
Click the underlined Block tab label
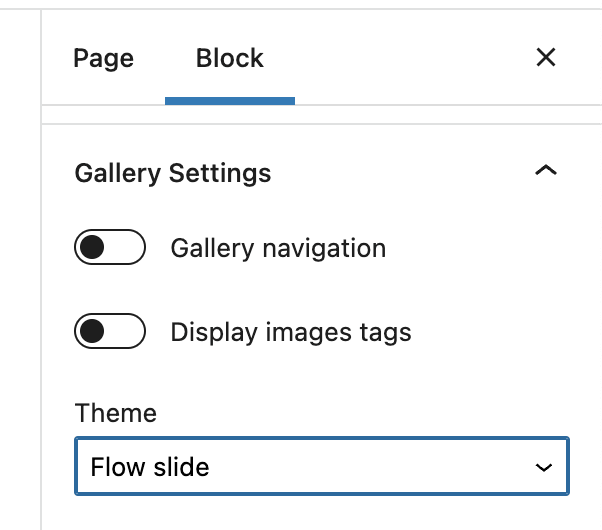pos(230,58)
